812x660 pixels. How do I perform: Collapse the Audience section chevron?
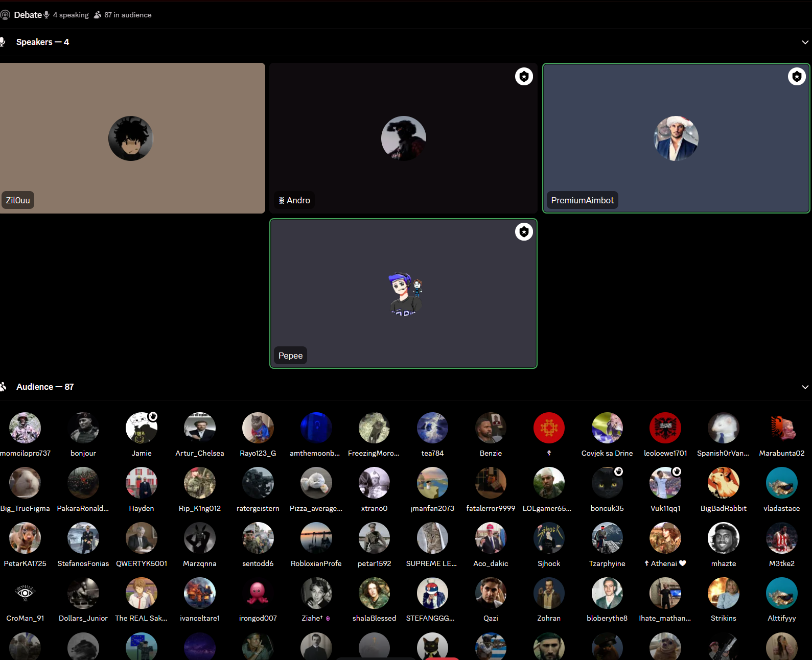pos(805,387)
